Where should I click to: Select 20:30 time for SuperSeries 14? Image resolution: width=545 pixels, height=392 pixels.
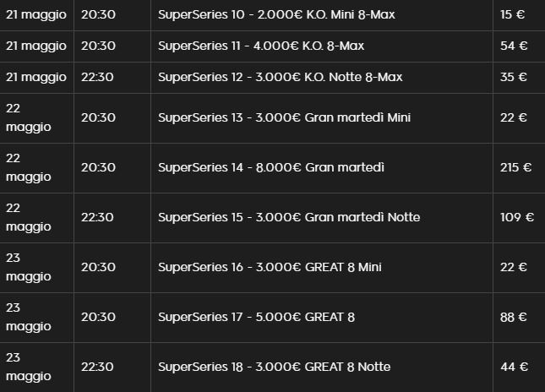tap(98, 167)
